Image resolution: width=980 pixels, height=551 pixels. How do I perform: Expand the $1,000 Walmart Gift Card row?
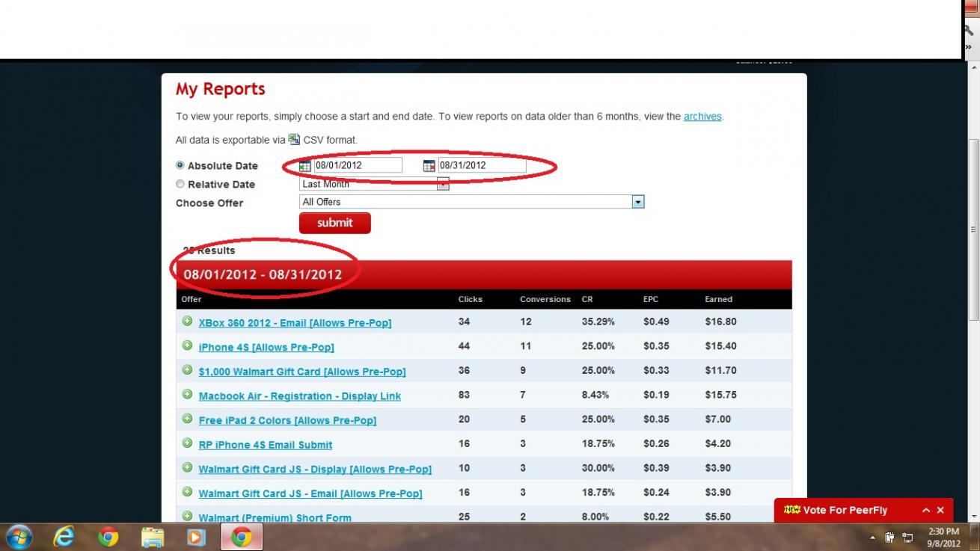pyautogui.click(x=188, y=370)
